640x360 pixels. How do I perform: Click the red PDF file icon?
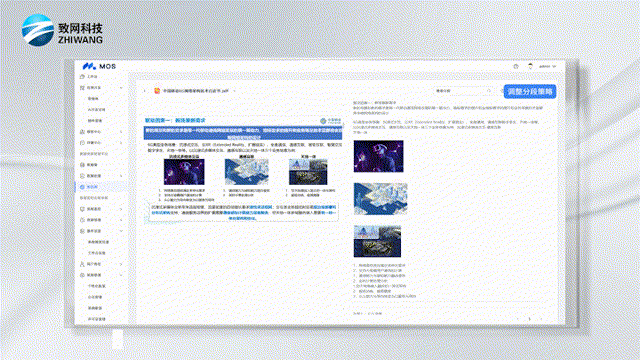pos(157,91)
